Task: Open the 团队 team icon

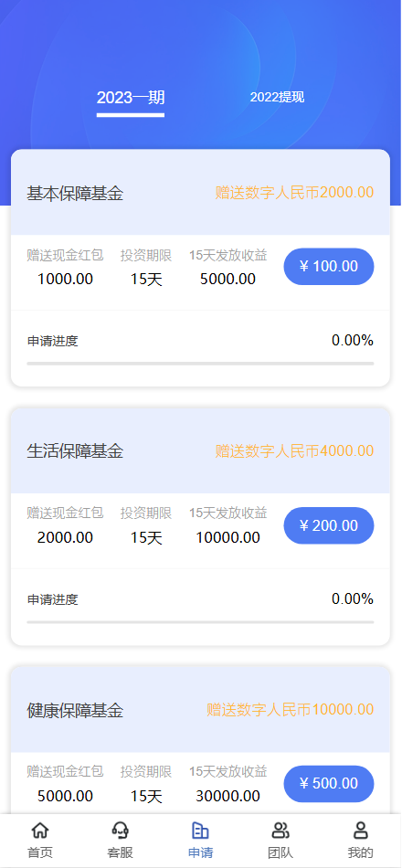Action: coord(280,831)
